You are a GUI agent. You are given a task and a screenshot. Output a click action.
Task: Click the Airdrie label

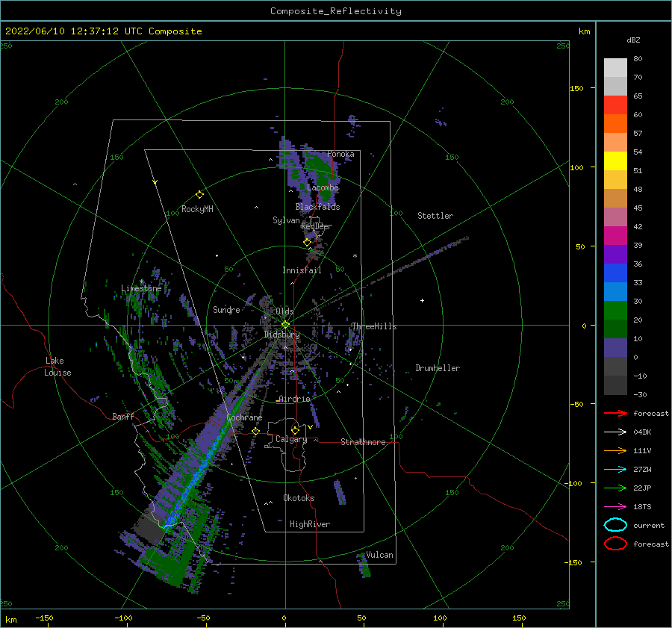pos(294,399)
